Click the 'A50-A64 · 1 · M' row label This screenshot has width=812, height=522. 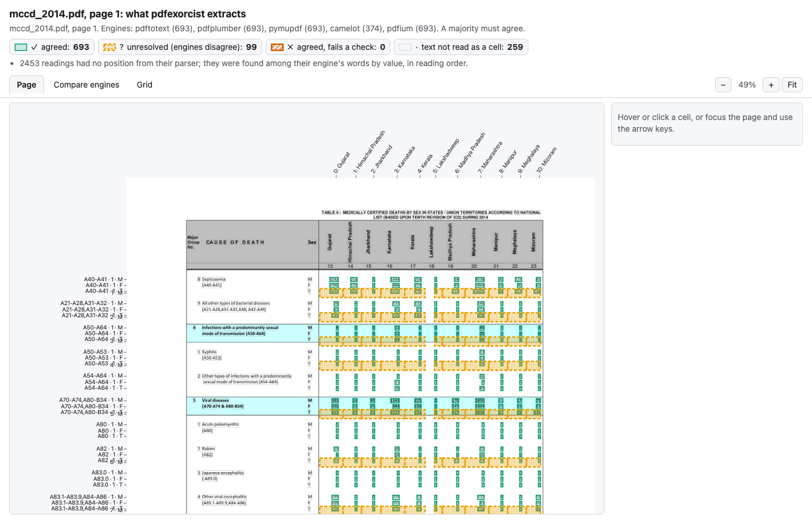coord(103,328)
